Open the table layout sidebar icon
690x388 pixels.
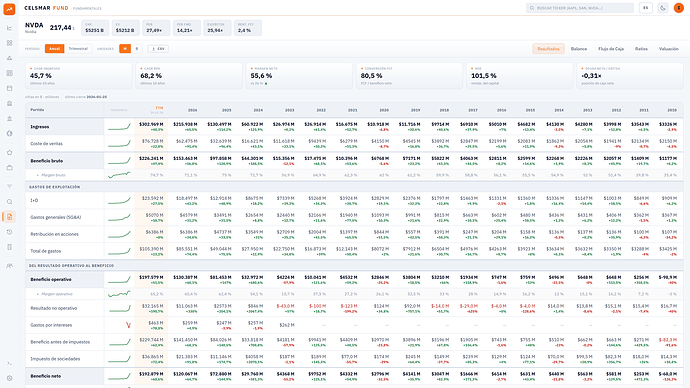[9, 73]
